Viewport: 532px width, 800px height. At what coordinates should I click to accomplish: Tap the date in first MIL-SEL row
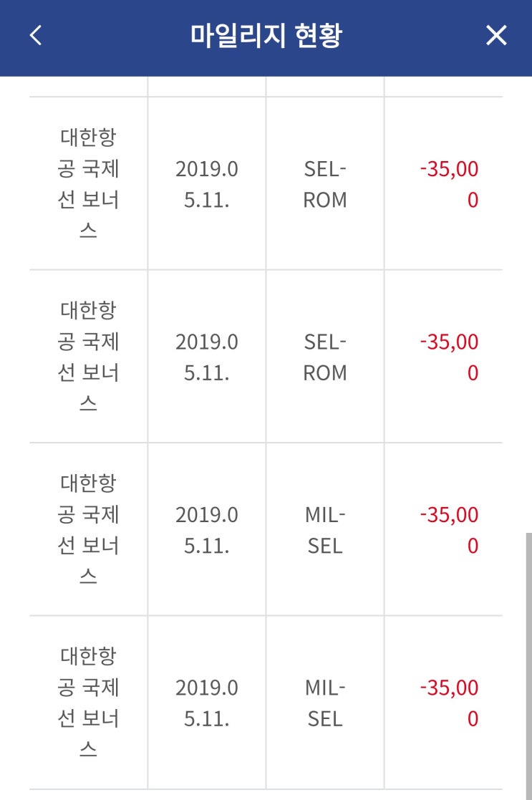(x=207, y=529)
